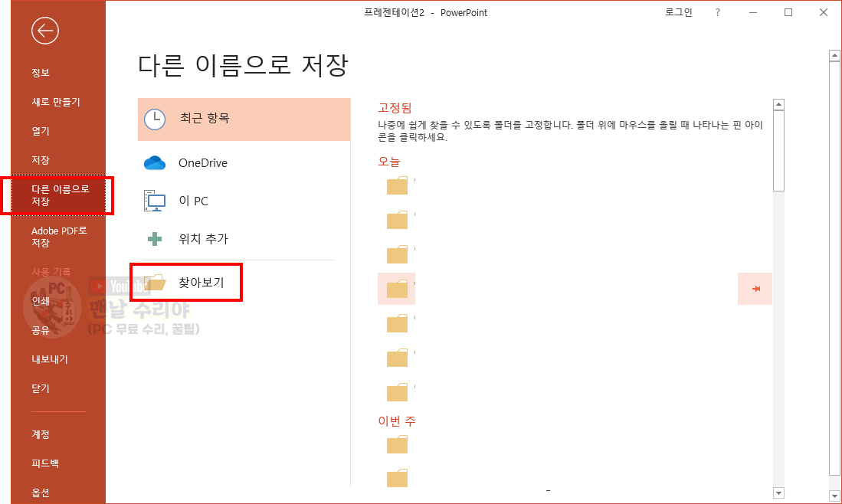Open the 공유 sidebar item
The image size is (842, 504).
pyautogui.click(x=41, y=330)
